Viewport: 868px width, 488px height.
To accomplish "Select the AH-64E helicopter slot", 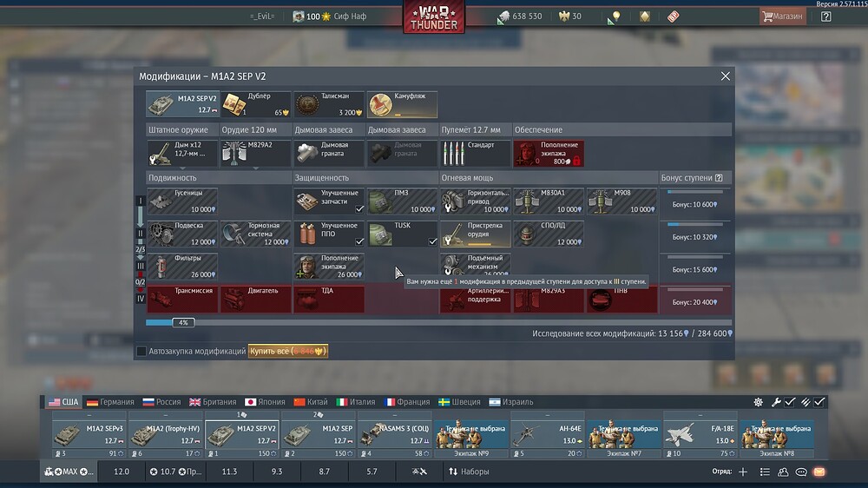I will point(548,435).
